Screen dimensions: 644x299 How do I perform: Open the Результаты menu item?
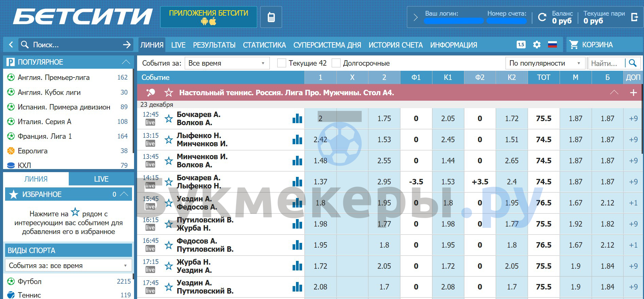214,45
